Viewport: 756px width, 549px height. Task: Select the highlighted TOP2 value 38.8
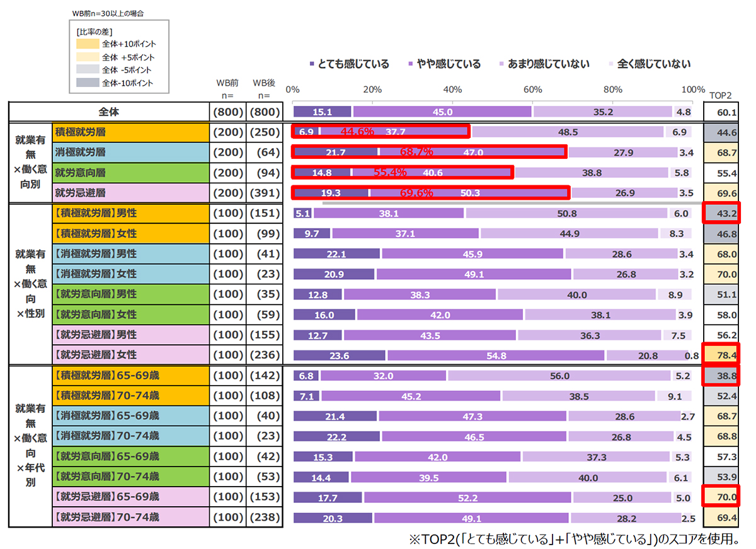[x=722, y=376]
